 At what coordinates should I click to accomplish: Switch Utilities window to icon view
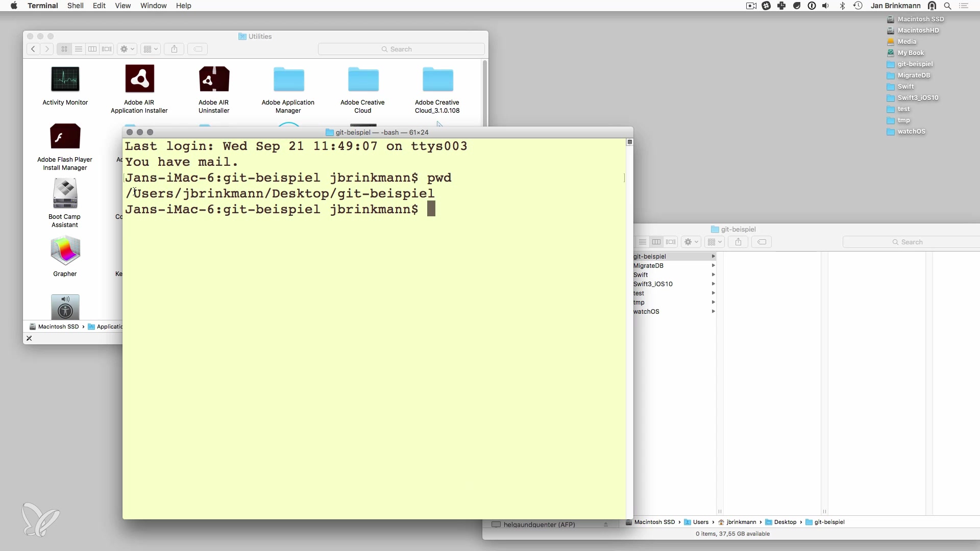coord(64,49)
